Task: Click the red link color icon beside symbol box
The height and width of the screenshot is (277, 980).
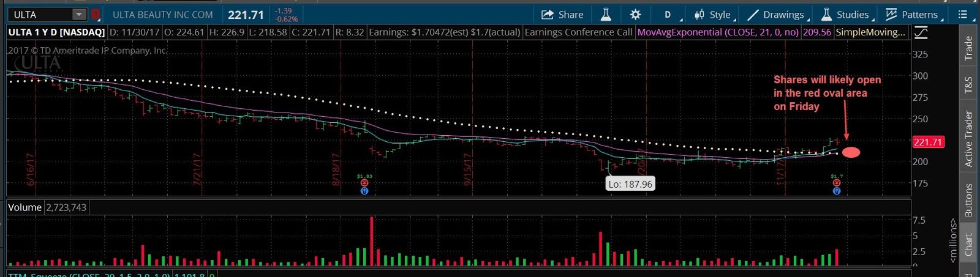Action: click(x=96, y=15)
